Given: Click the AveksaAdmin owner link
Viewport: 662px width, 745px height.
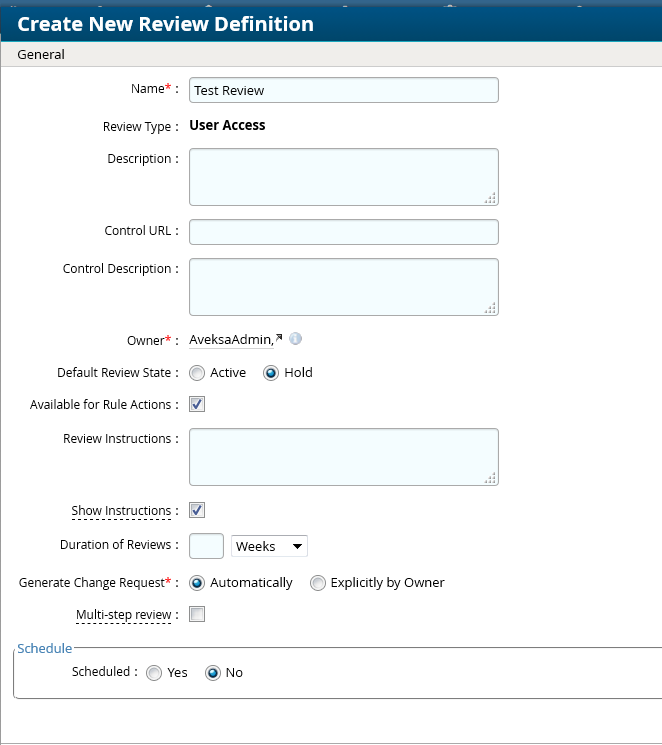Looking at the screenshot, I should (230, 340).
